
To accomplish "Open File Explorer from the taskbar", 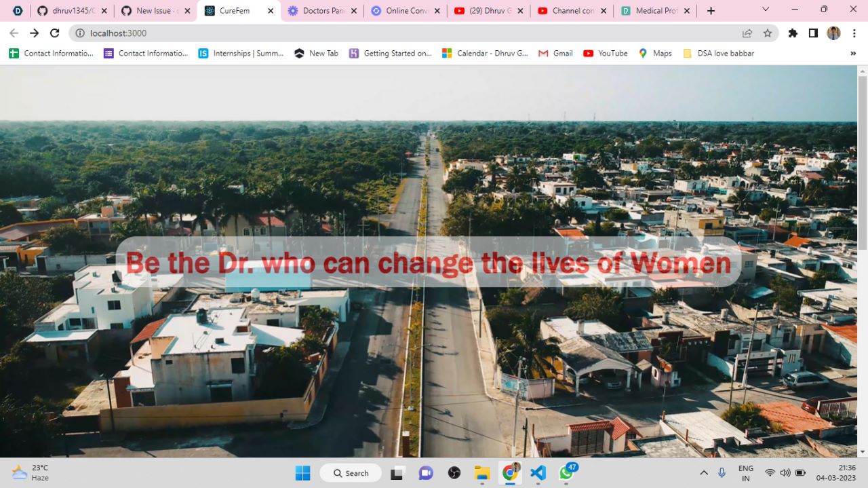I will point(482,473).
